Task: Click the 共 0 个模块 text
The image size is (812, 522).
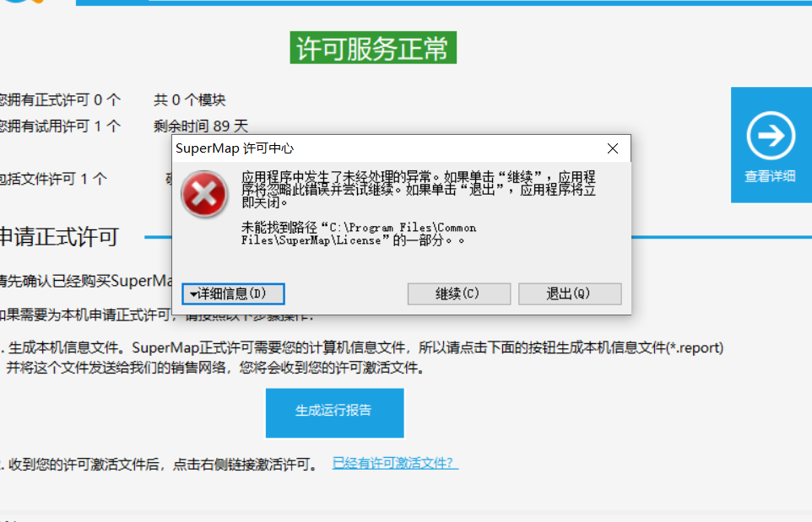Action: click(190, 100)
